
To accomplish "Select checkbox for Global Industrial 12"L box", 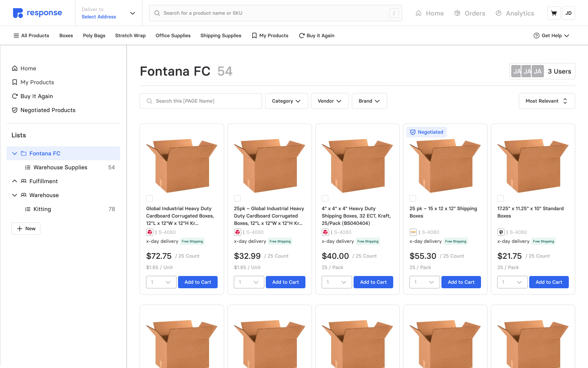I will point(149,198).
